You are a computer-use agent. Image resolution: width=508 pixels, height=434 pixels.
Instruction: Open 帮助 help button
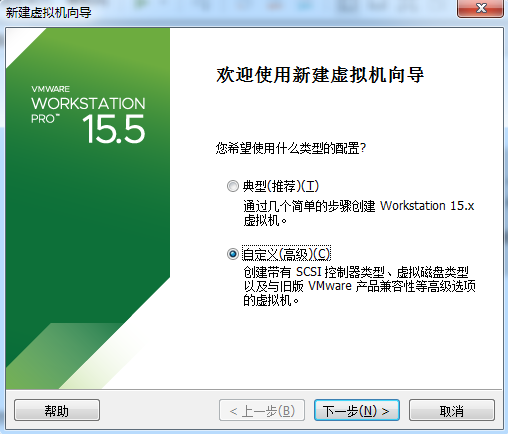[x=57, y=410]
